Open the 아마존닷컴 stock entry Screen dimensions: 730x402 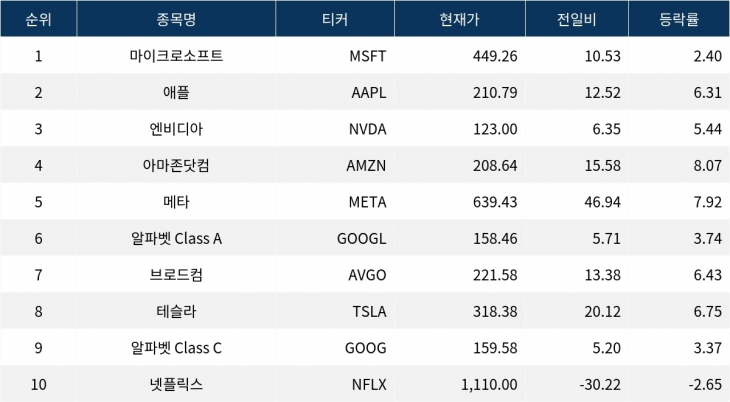point(177,165)
